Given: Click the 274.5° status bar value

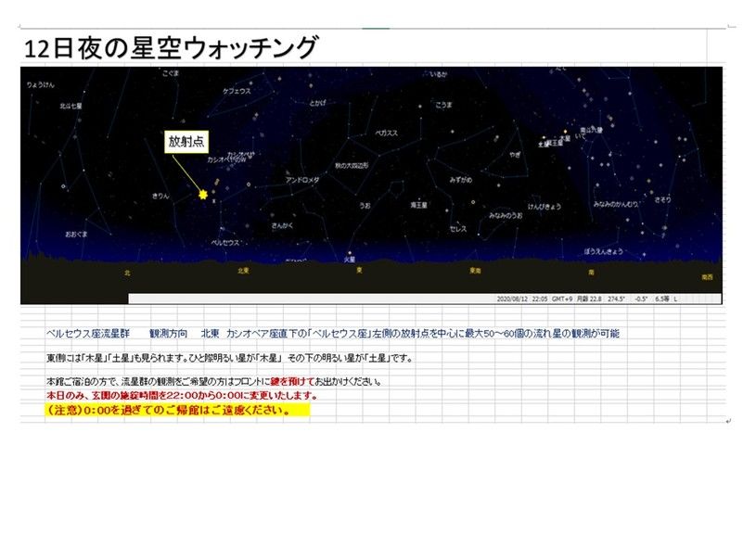Looking at the screenshot, I should pos(616,299).
